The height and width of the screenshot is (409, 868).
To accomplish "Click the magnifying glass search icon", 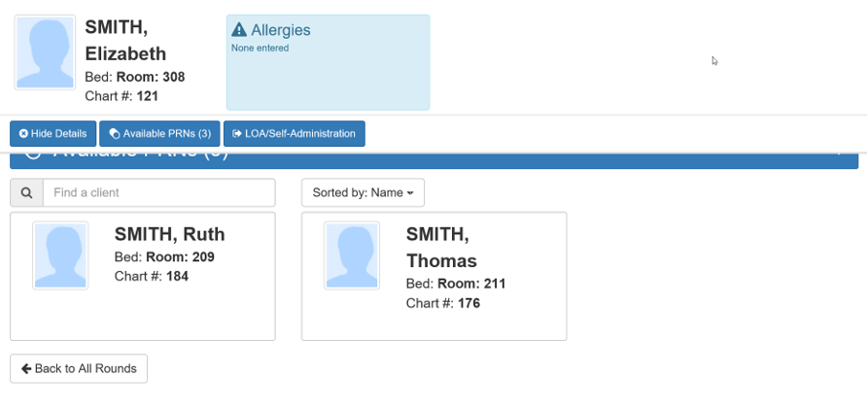I will click(26, 192).
